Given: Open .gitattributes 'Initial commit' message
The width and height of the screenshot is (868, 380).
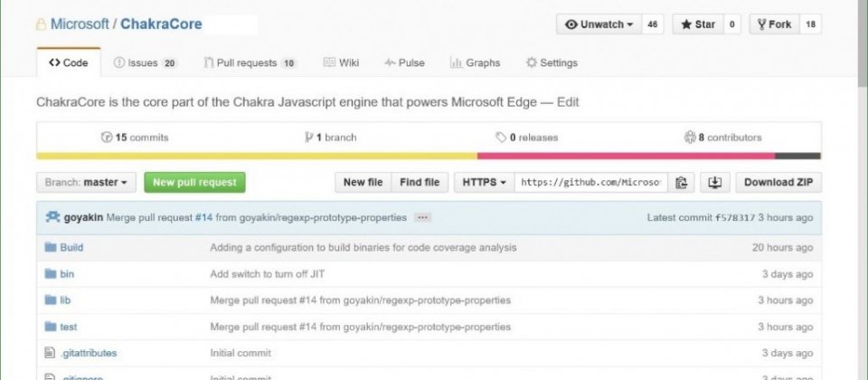Looking at the screenshot, I should (241, 353).
